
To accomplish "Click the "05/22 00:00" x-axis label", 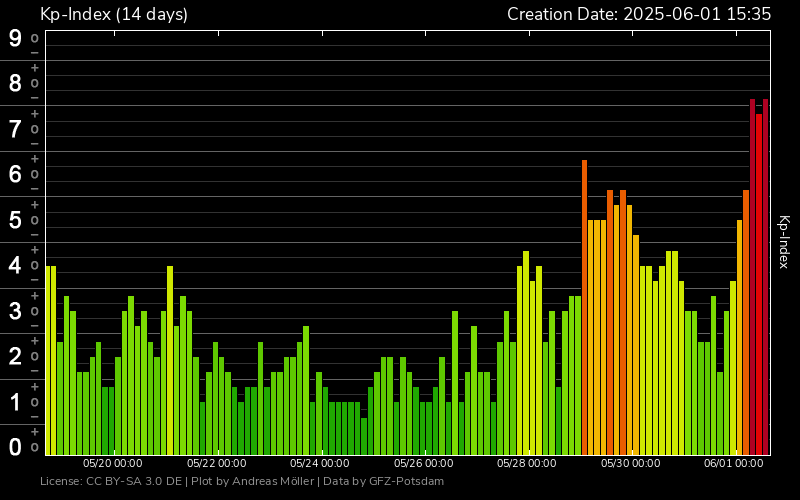I will pos(216,463).
